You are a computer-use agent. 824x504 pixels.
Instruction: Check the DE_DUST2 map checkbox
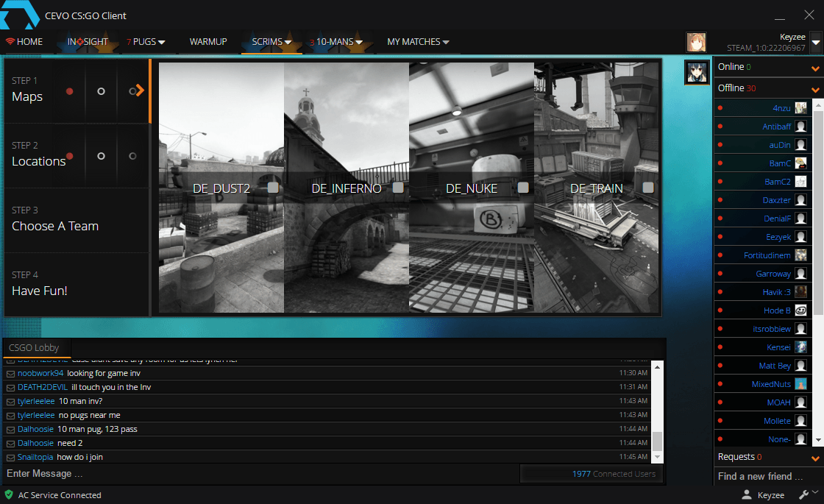tap(273, 188)
